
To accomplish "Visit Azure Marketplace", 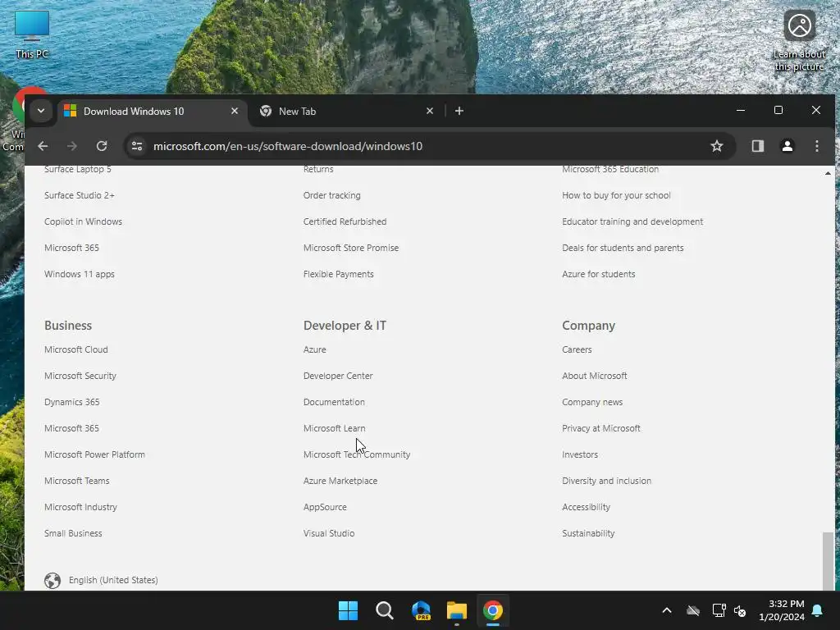I will tap(340, 481).
